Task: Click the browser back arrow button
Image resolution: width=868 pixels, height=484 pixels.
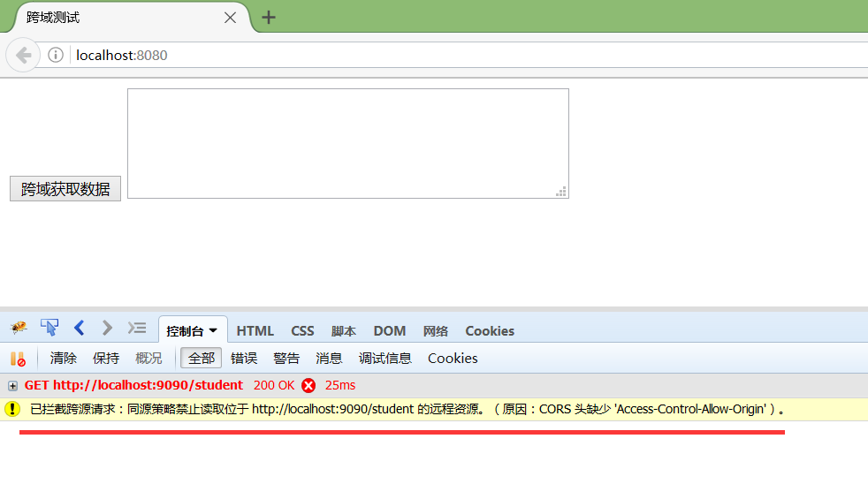Action: [23, 55]
